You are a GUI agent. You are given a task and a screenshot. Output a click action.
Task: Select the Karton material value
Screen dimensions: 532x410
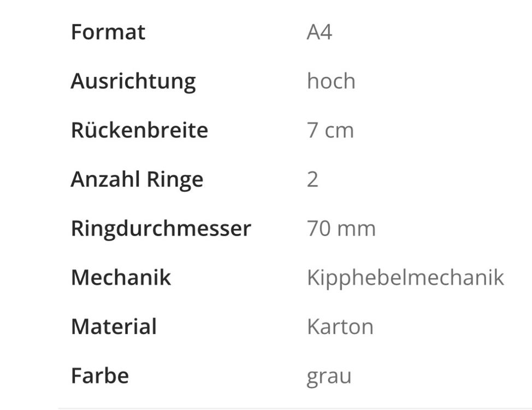pos(340,327)
